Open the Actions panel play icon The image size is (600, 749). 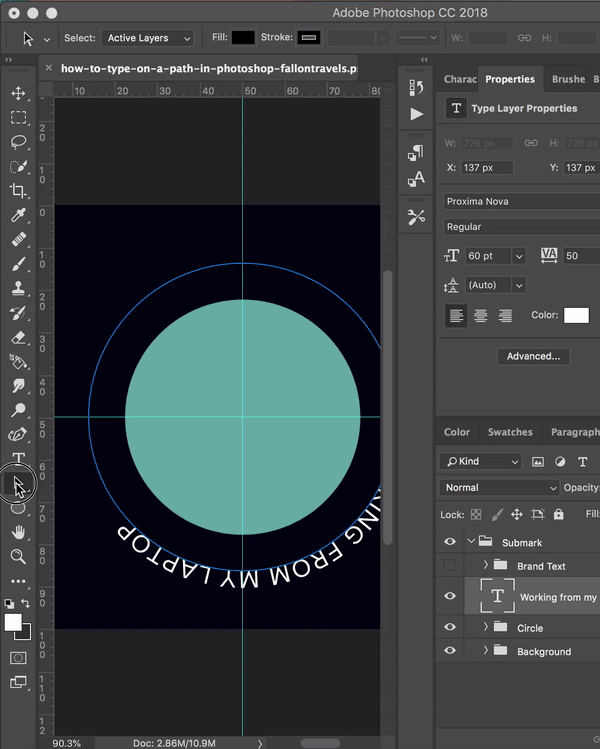pos(416,114)
